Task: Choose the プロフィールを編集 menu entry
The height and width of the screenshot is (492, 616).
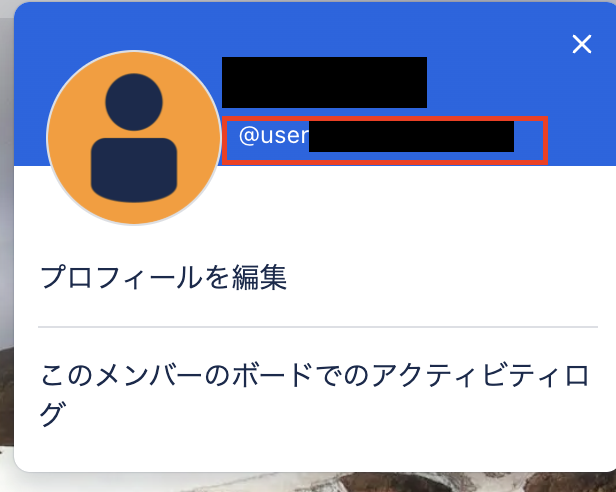Action: [163, 277]
